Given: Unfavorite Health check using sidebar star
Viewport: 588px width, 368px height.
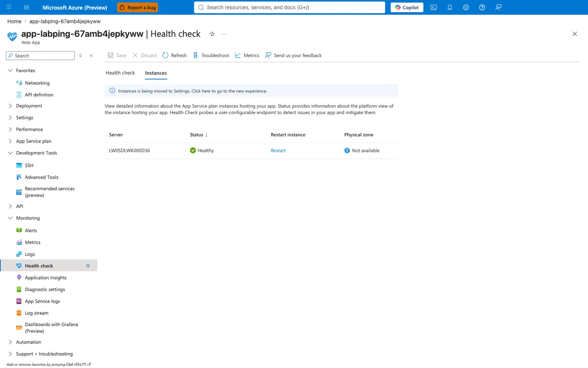Looking at the screenshot, I should pyautogui.click(x=88, y=266).
